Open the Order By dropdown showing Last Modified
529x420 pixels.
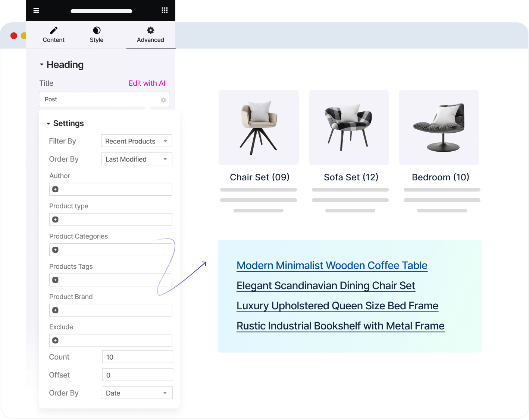click(137, 159)
